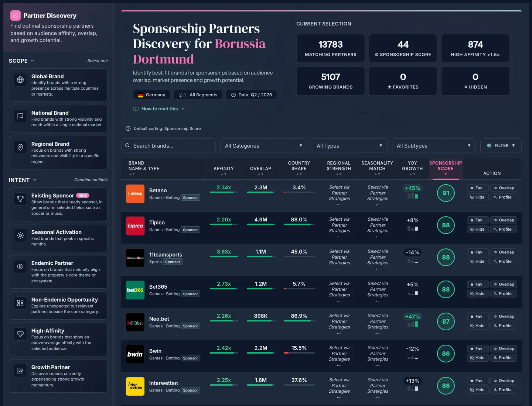Viewport: 532px width, 406px height.
Task: Click the globe icon on Global Brand
Action: (20, 79)
